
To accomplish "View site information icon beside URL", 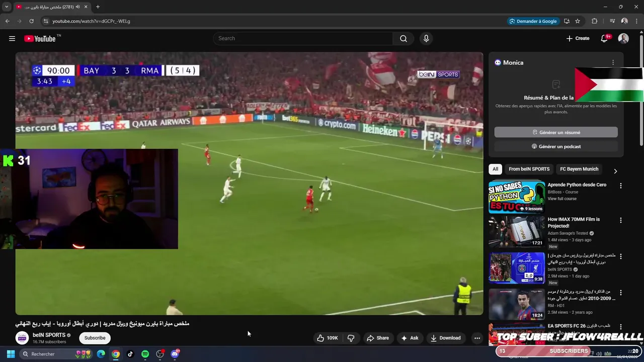I will pyautogui.click(x=45, y=21).
